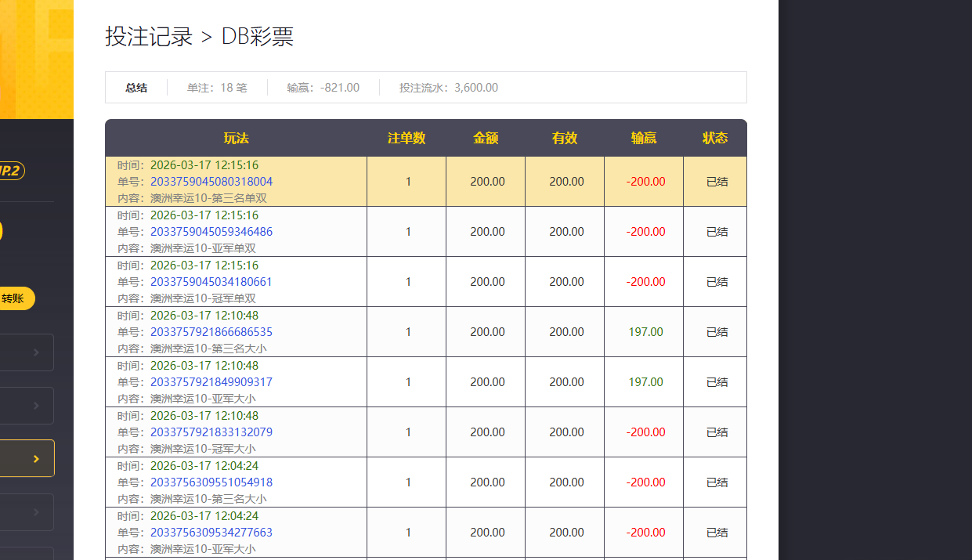Open order number 2033757921866686535
972x560 pixels.
pos(211,332)
